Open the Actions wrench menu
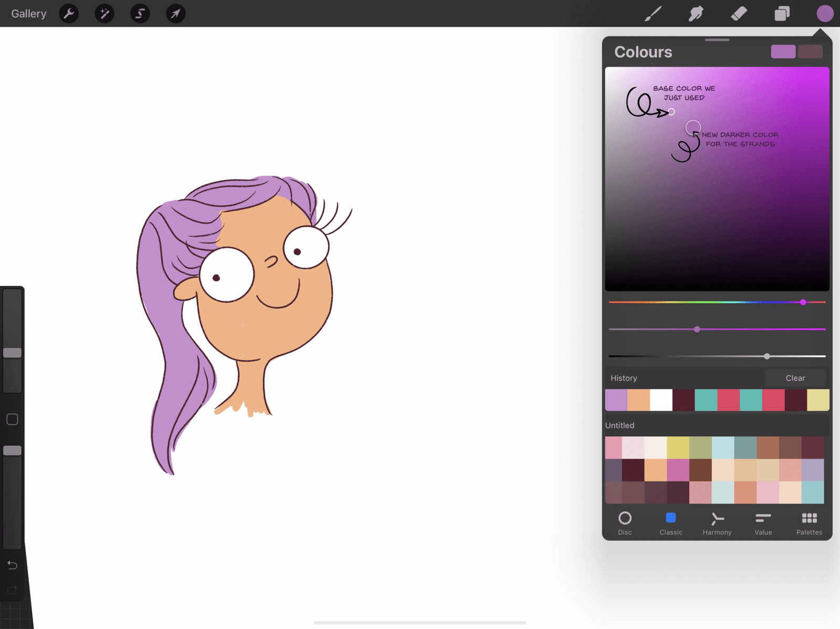 tap(69, 14)
